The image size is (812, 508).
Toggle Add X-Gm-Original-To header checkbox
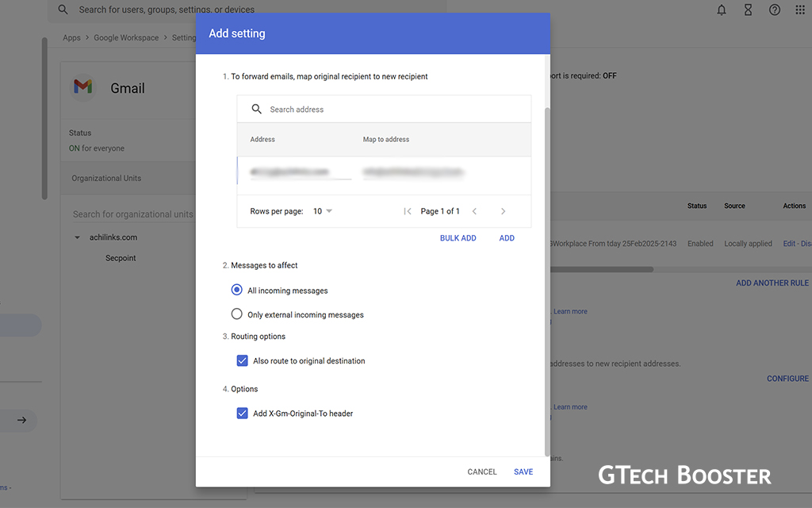point(243,413)
